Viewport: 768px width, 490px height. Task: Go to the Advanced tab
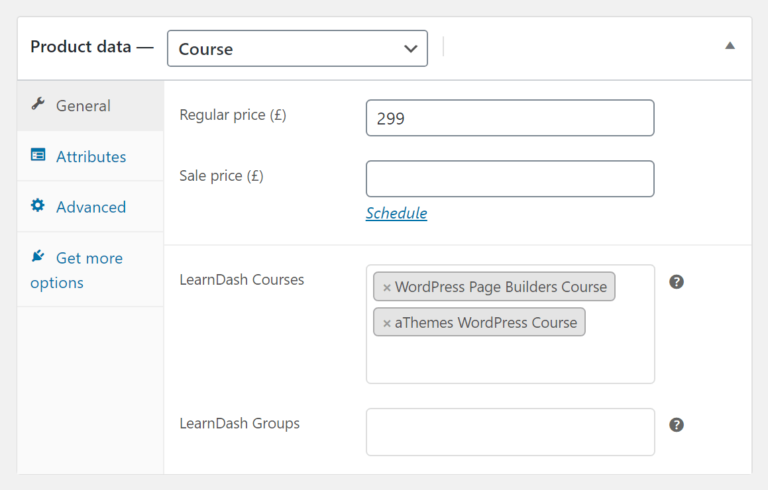[x=91, y=207]
